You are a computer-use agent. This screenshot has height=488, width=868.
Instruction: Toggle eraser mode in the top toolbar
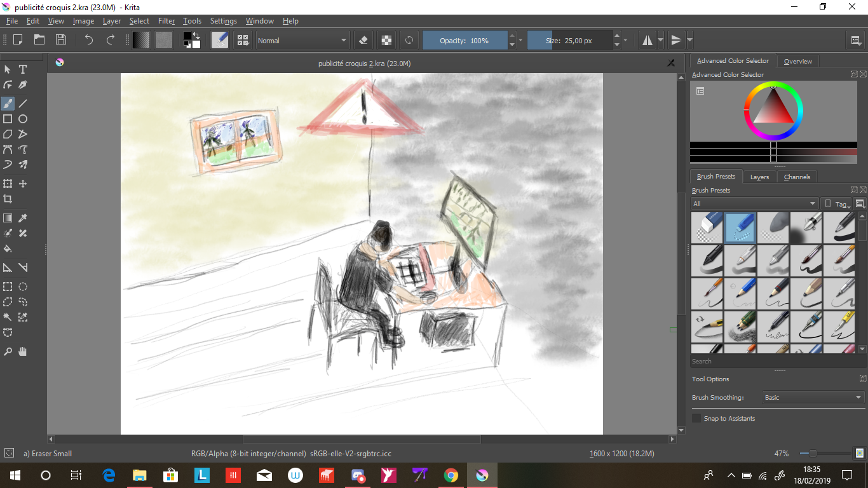pyautogui.click(x=363, y=40)
